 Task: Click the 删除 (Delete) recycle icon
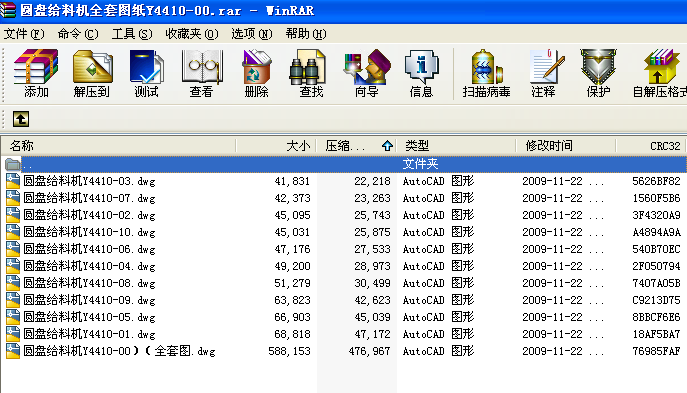pos(257,67)
